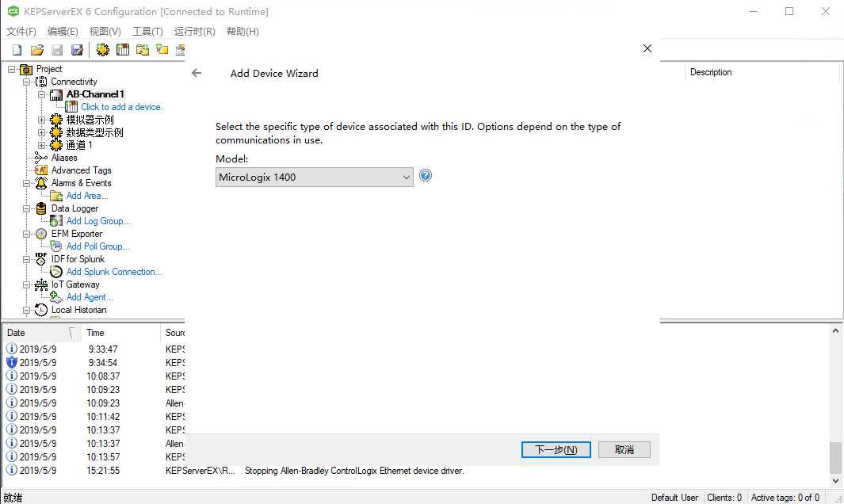Click the 'Add Agent...' link
844x504 pixels.
(90, 297)
